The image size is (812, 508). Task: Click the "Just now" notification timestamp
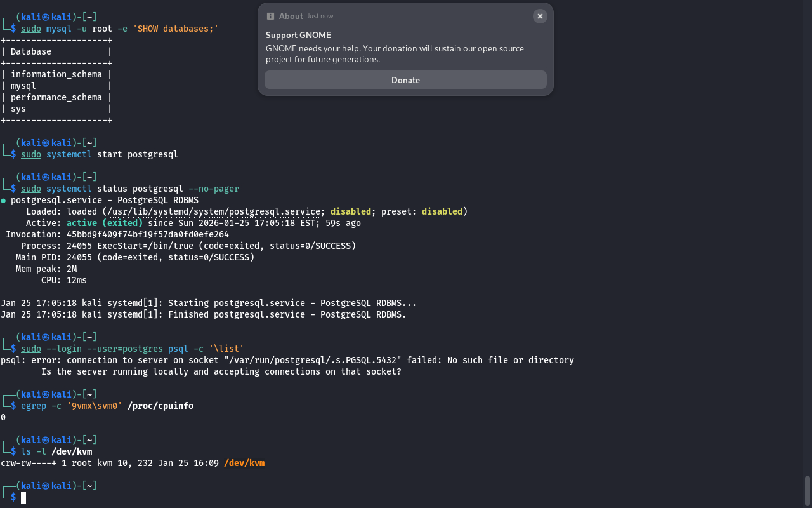click(320, 16)
